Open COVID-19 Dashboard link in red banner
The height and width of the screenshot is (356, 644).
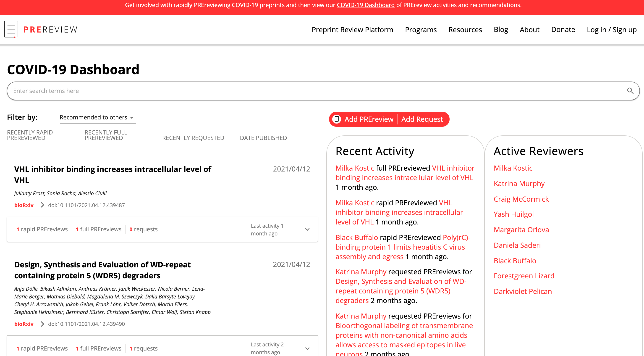click(x=366, y=5)
